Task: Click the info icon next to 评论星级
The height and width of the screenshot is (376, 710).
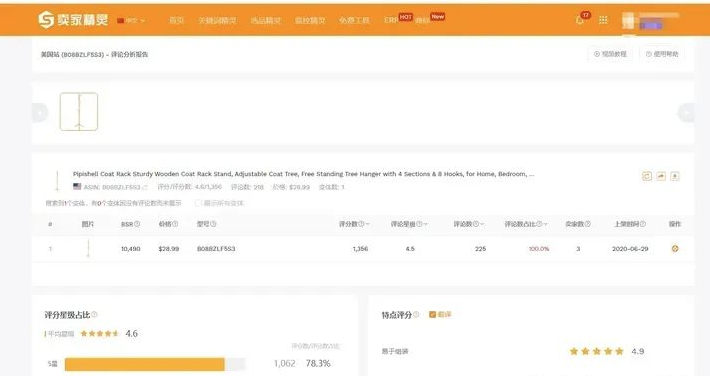Action: [419, 224]
